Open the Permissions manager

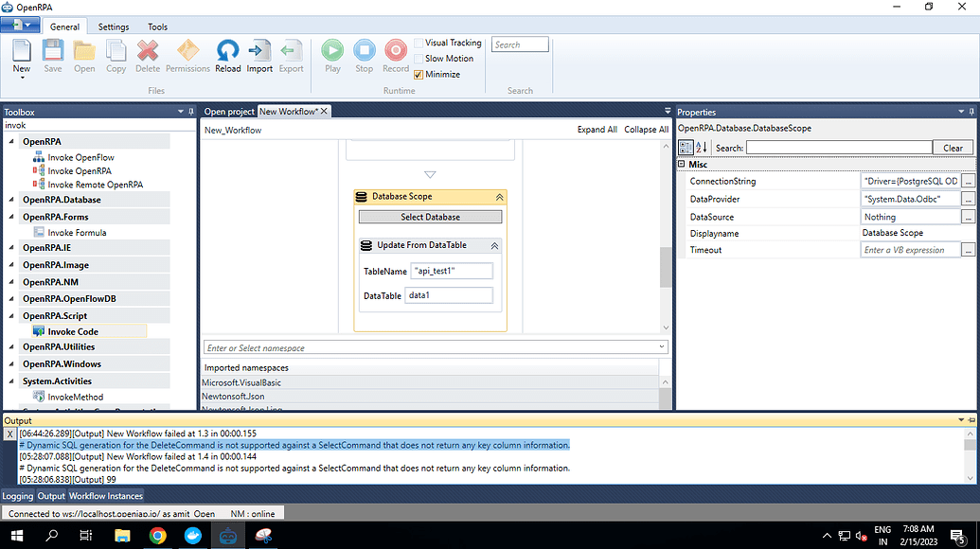[x=187, y=54]
